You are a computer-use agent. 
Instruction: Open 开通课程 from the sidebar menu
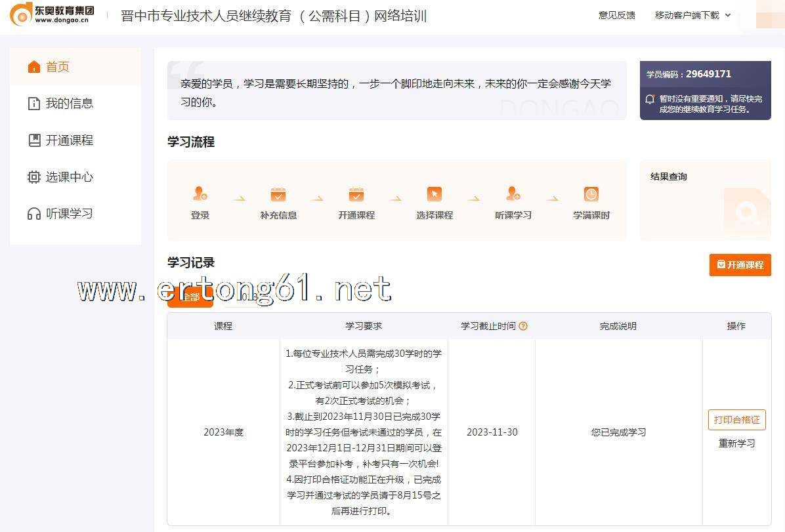[x=69, y=140]
